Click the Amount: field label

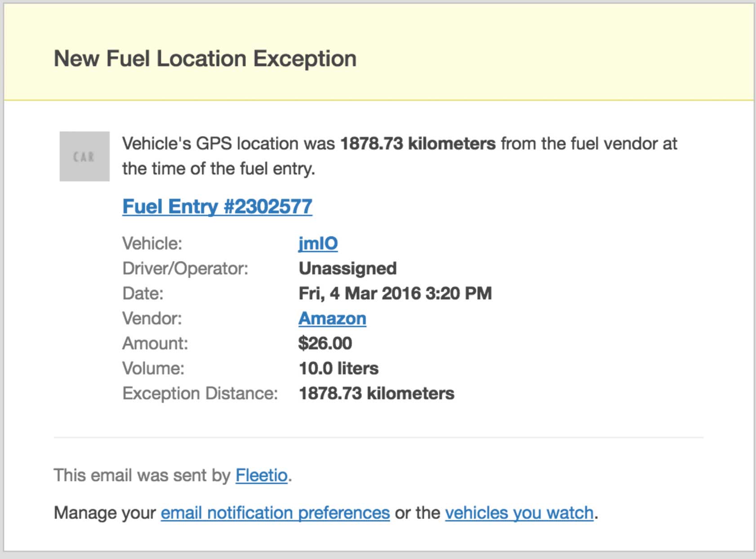155,343
